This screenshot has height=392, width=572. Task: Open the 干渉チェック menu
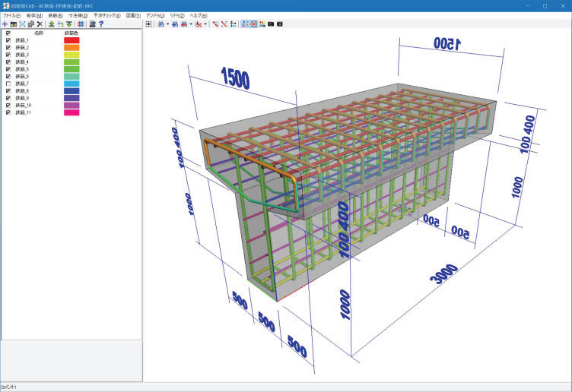coord(106,15)
